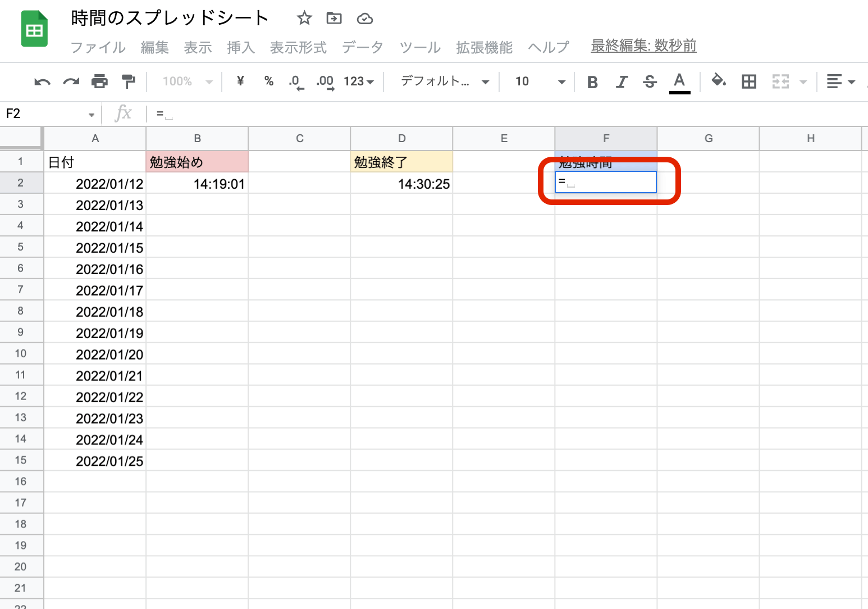Open the 挿入 menu

click(241, 47)
